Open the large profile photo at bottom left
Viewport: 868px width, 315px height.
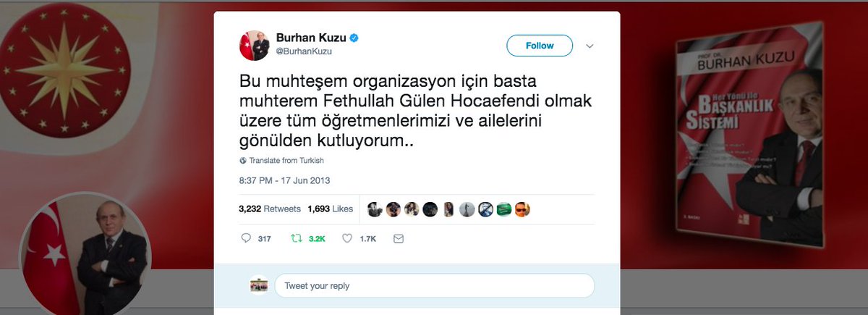point(85,257)
